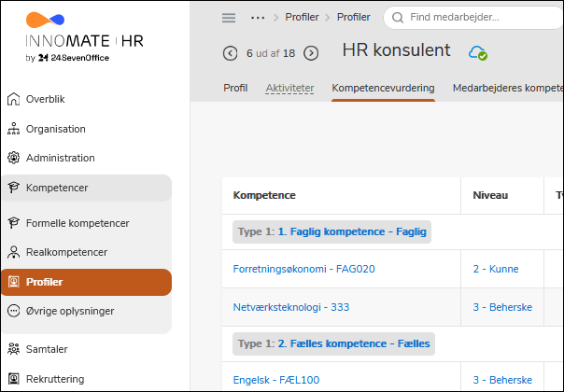Go to previous profile arrow
Screen dimensions: 564x392
[230, 53]
